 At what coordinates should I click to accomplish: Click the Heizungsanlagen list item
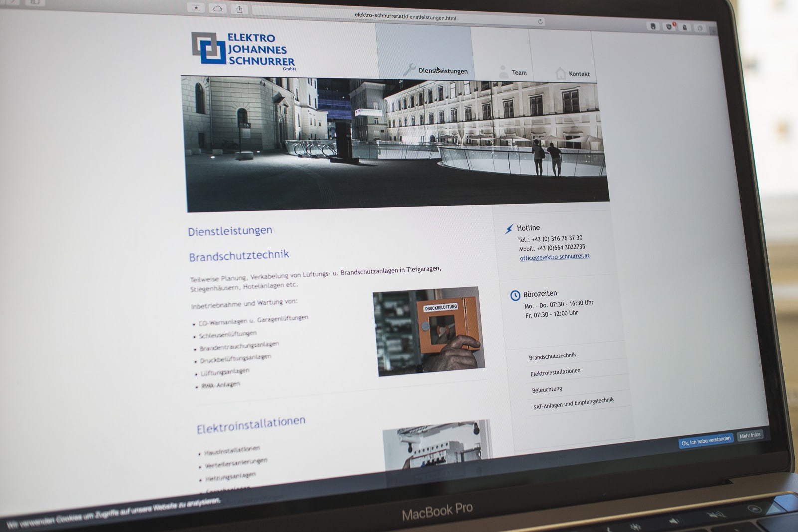[230, 477]
